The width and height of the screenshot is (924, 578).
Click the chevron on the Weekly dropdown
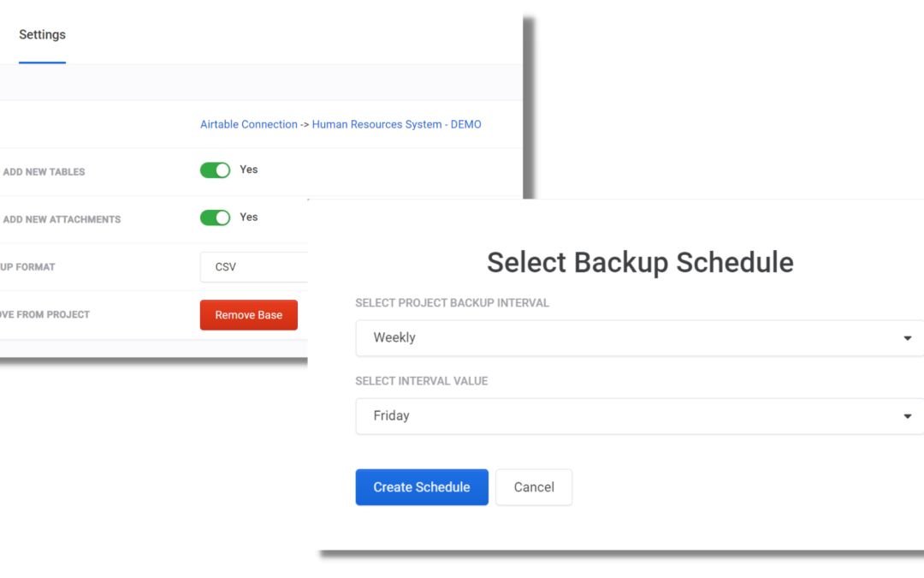click(907, 337)
